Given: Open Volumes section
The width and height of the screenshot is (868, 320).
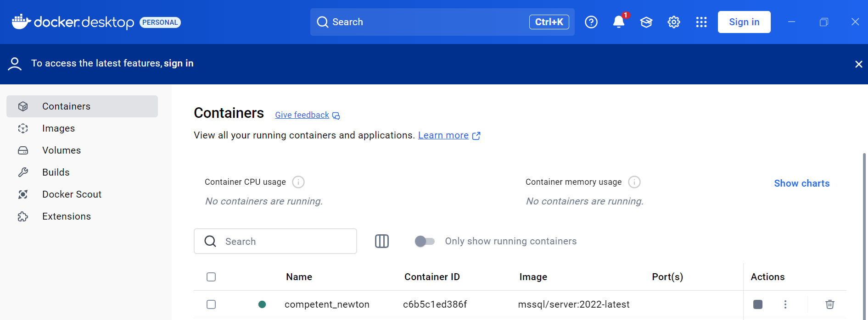Looking at the screenshot, I should pyautogui.click(x=82, y=150).
